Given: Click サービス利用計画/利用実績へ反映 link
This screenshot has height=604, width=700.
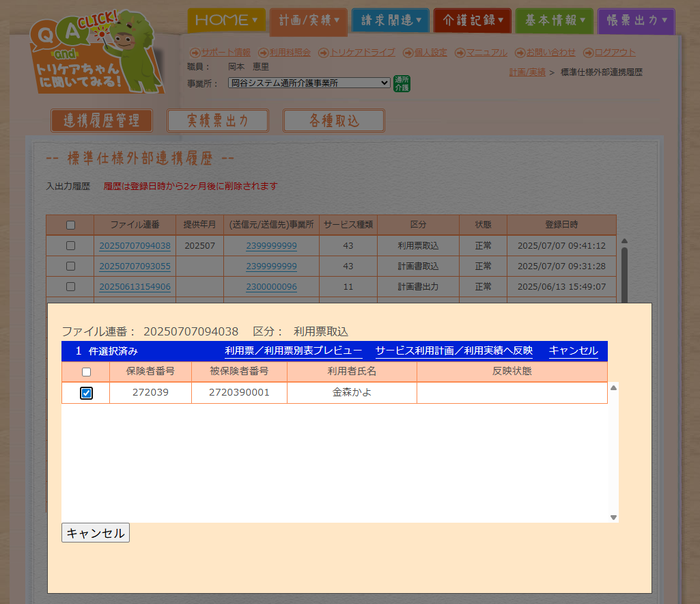Looking at the screenshot, I should click(x=454, y=351).
